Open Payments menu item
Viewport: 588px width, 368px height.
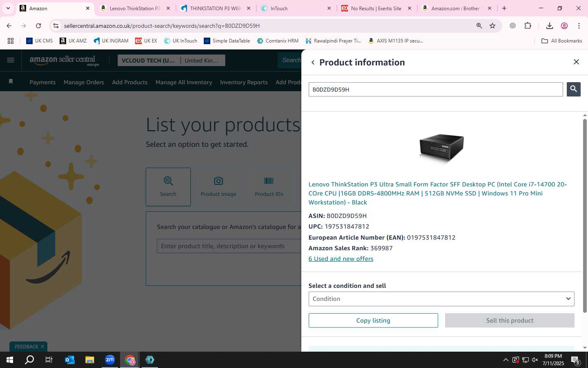[x=42, y=82]
